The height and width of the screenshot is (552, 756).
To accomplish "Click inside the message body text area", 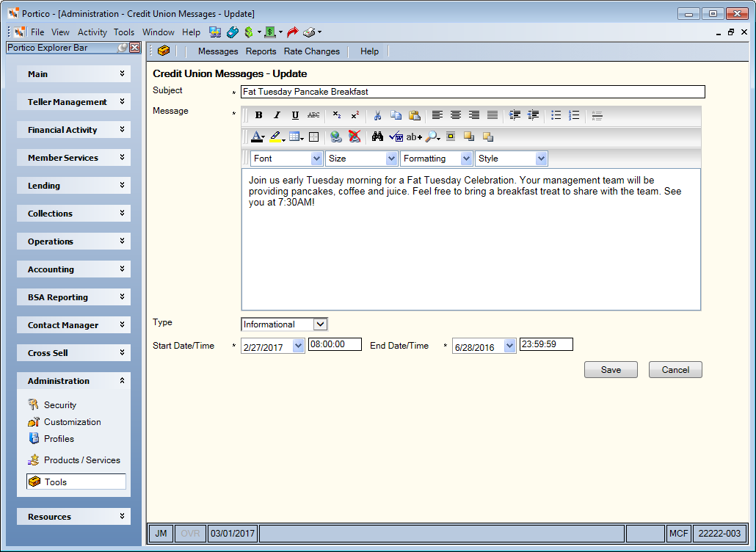I will [x=471, y=239].
